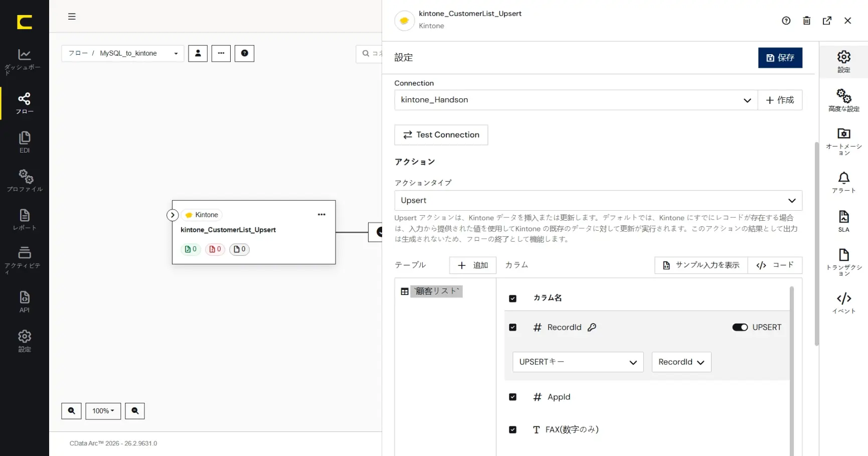Click the 顧客リスト table icon
This screenshot has width=868, height=456.
(405, 291)
